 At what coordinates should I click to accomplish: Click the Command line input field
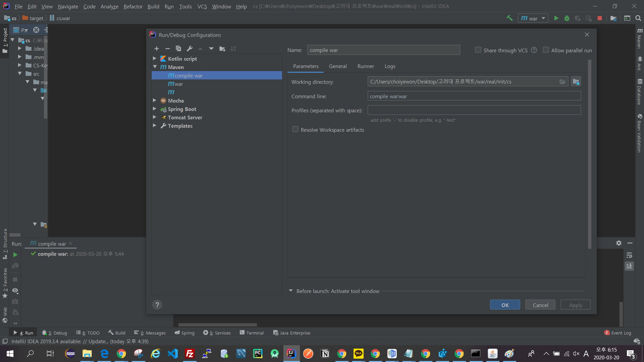(x=474, y=96)
